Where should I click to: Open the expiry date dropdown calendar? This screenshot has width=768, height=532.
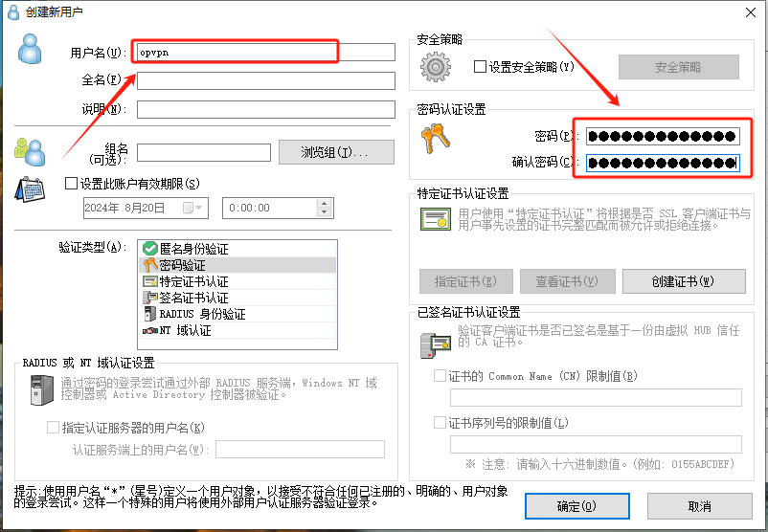click(x=198, y=208)
